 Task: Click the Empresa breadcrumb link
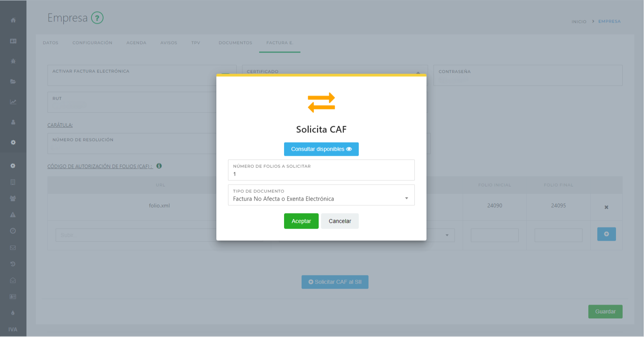click(x=609, y=21)
